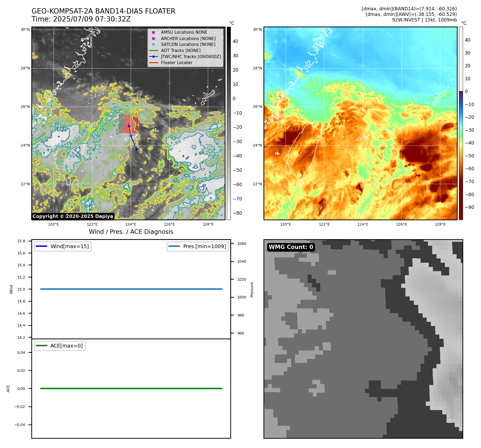Select the 'AMSU Locations NONE' legend text

(x=184, y=32)
